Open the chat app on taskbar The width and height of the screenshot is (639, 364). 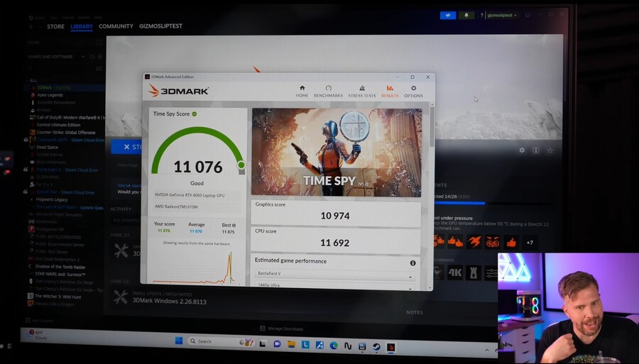tap(277, 344)
